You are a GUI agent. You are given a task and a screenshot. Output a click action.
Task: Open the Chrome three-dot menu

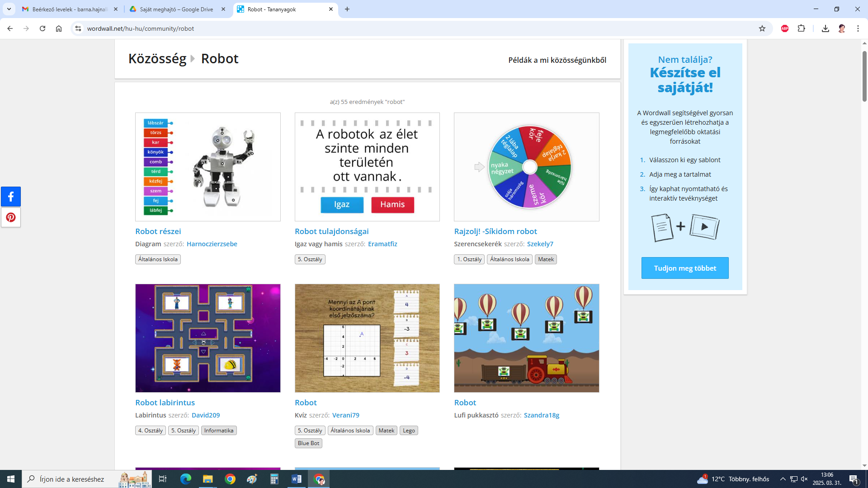point(858,28)
